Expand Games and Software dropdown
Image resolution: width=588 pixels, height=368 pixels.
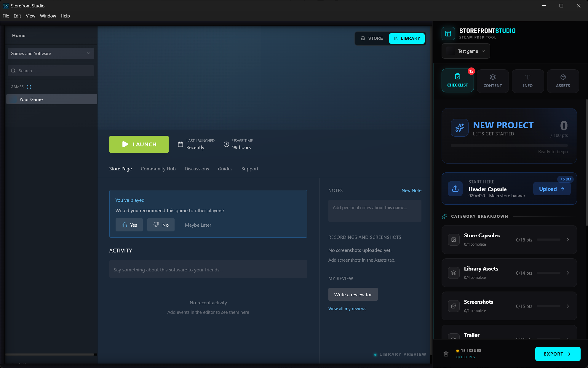click(x=51, y=53)
